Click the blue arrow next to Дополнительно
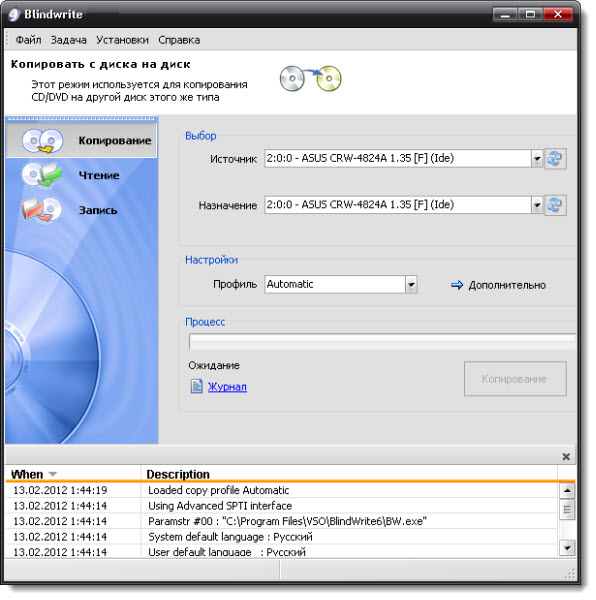 (457, 285)
